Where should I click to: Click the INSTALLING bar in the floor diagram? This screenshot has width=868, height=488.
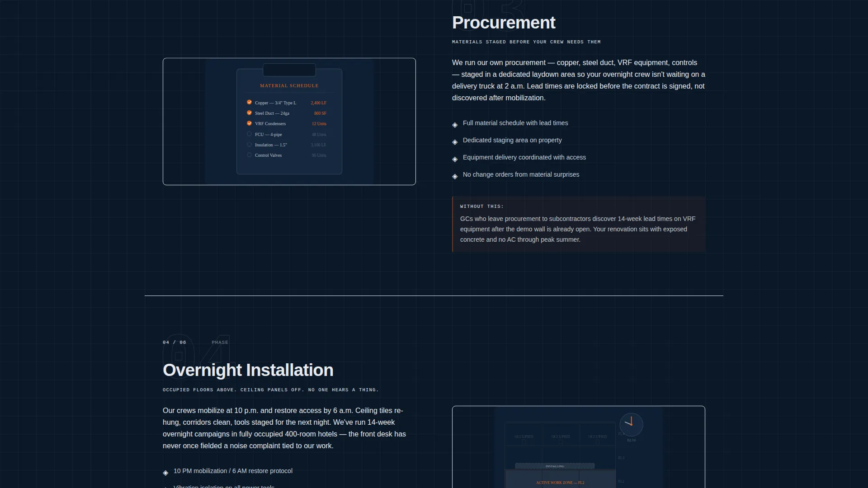click(x=555, y=466)
